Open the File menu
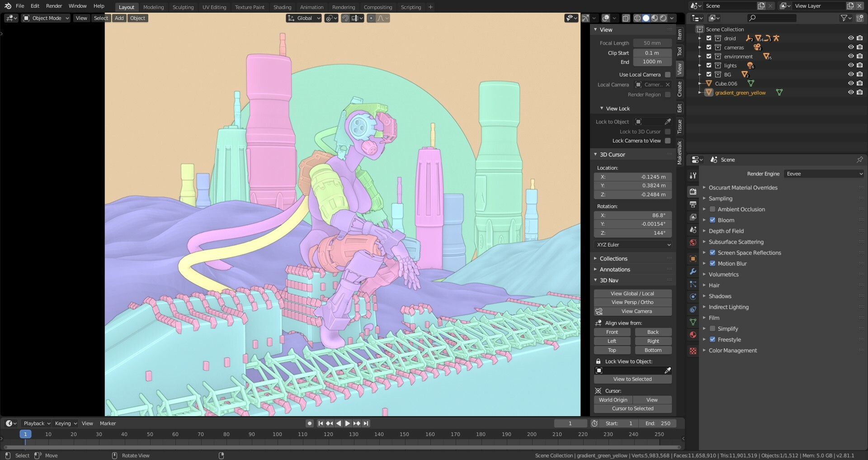 [x=20, y=6]
